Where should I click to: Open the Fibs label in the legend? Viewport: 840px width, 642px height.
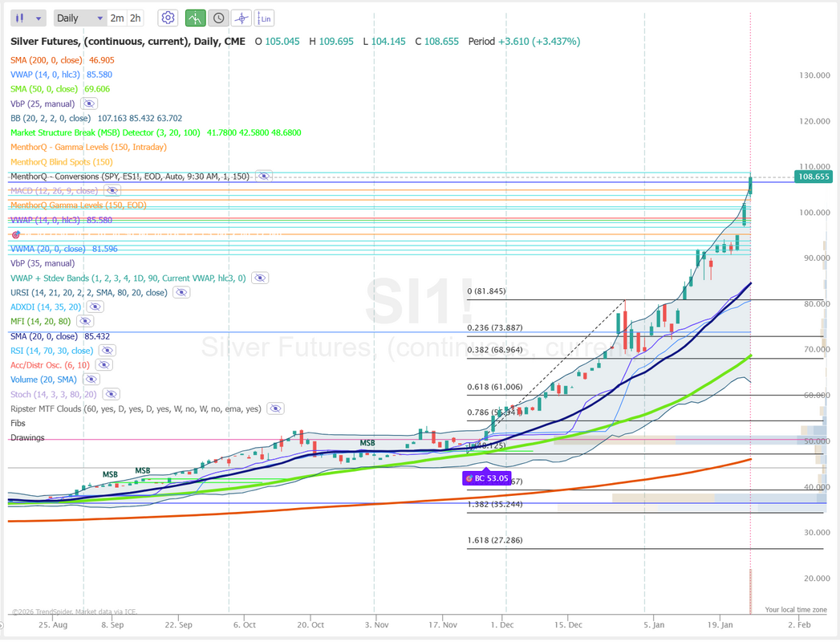(x=18, y=423)
